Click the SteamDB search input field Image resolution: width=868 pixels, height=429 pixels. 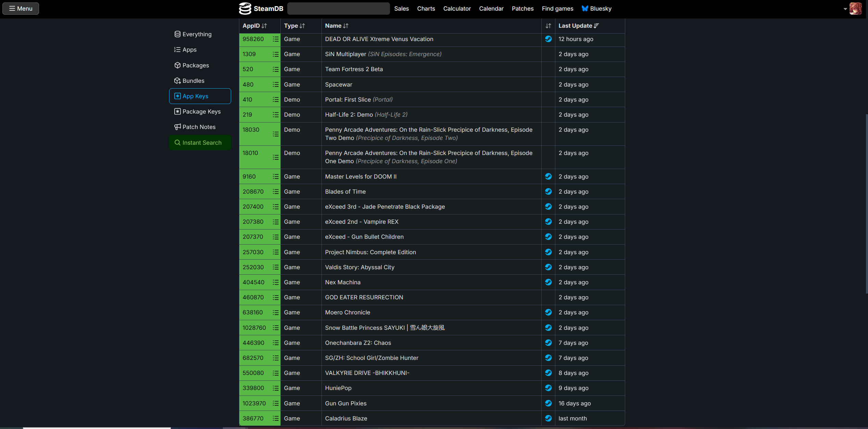click(x=338, y=9)
